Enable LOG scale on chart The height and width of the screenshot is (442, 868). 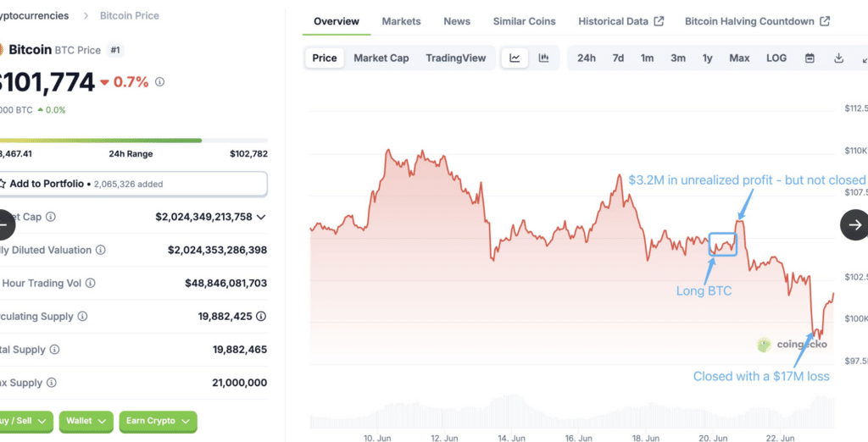click(776, 58)
